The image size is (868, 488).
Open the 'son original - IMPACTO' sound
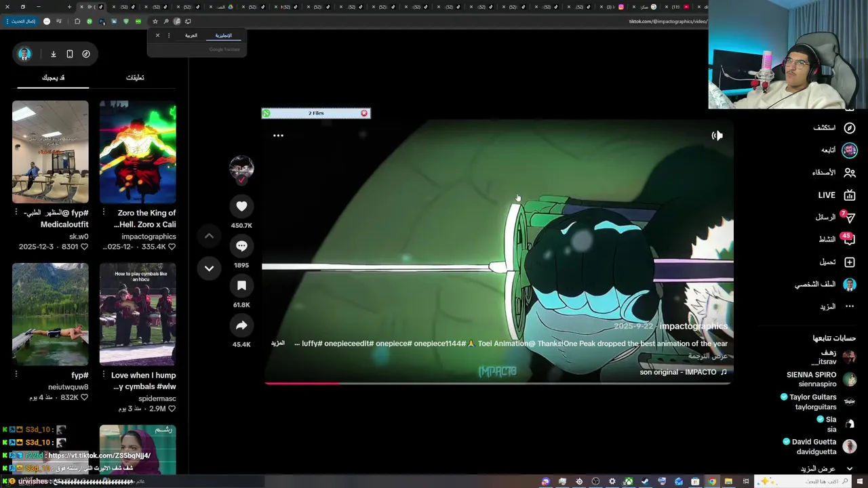tap(683, 372)
